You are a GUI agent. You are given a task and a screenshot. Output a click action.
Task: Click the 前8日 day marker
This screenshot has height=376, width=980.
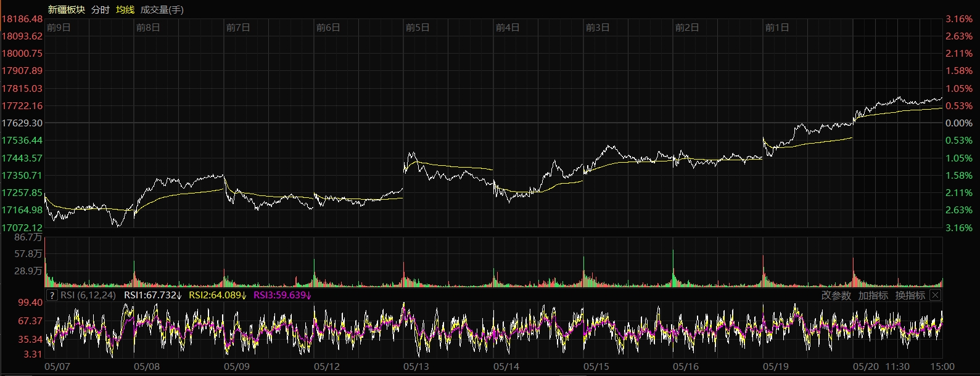point(148,28)
